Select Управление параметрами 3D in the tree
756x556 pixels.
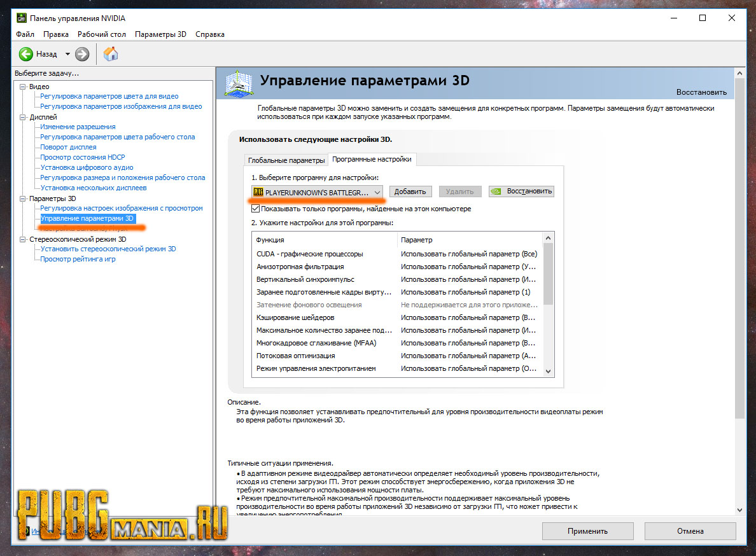[x=87, y=218]
